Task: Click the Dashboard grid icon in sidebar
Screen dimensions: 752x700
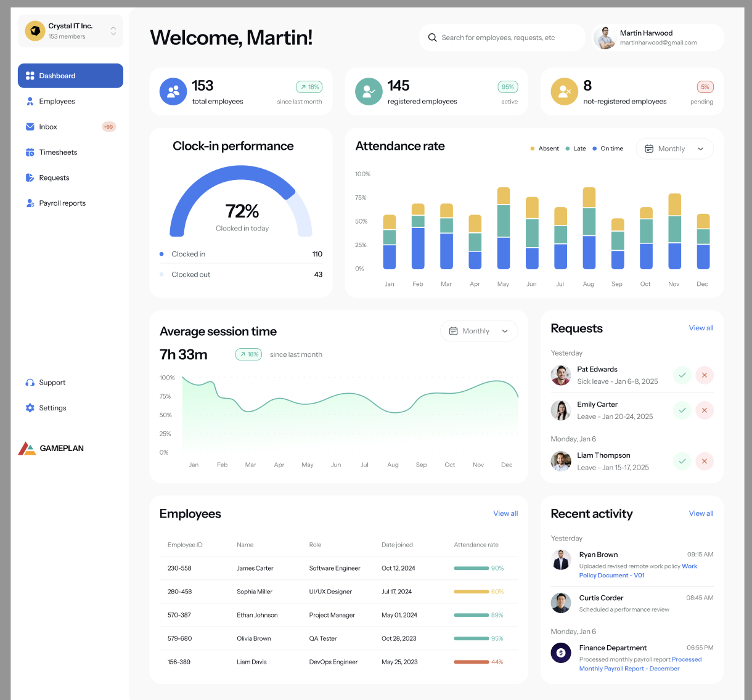Action: [x=30, y=76]
